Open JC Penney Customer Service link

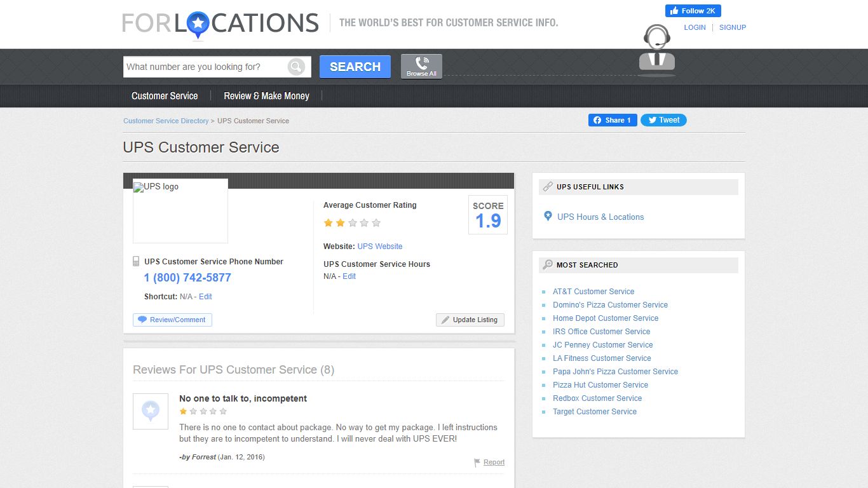pos(602,345)
